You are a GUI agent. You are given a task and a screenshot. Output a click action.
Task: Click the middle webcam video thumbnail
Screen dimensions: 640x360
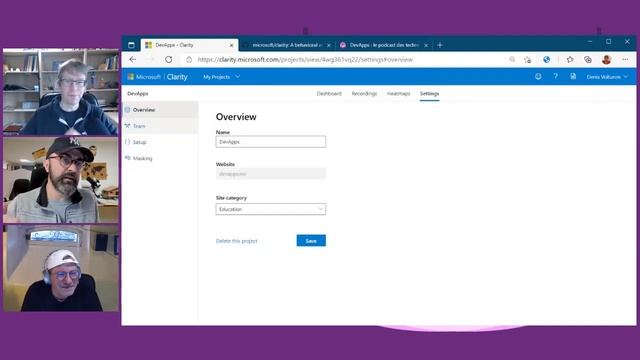(61, 180)
